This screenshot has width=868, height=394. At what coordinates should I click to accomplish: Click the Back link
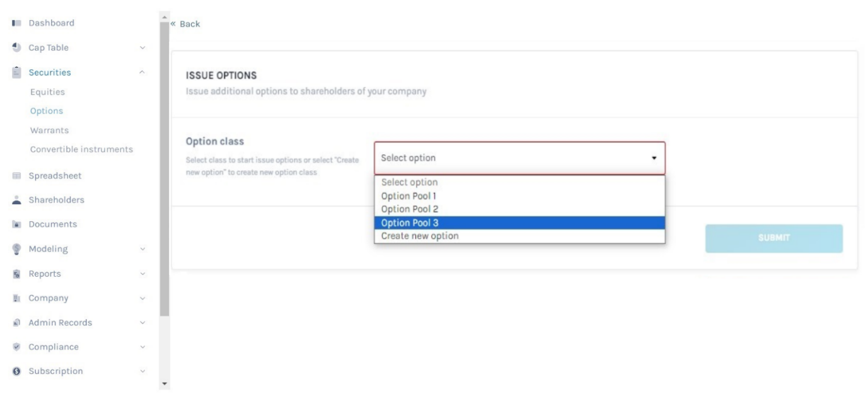185,24
